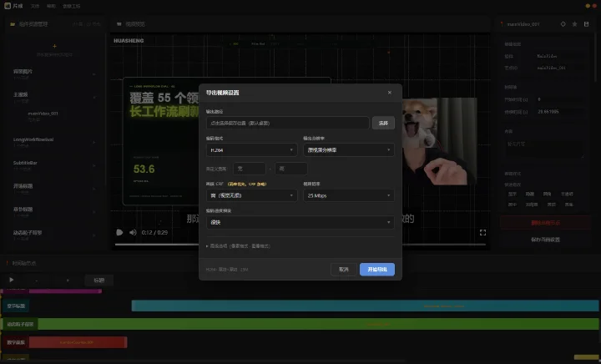Viewport: 601px width, 364px height.
Task: Click the yellow plus add component icon
Action: point(54,46)
